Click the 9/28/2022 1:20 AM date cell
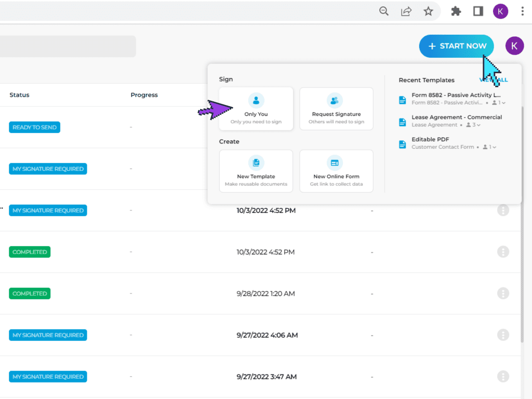The height and width of the screenshot is (399, 532). tap(265, 294)
